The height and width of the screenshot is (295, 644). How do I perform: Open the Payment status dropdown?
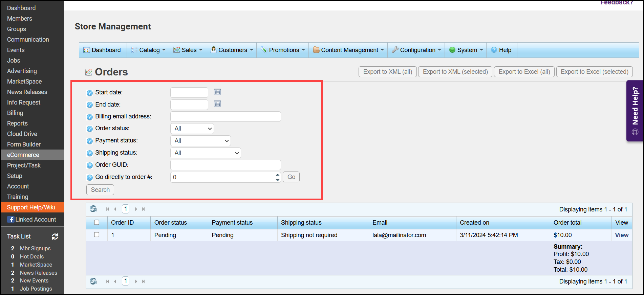(200, 141)
